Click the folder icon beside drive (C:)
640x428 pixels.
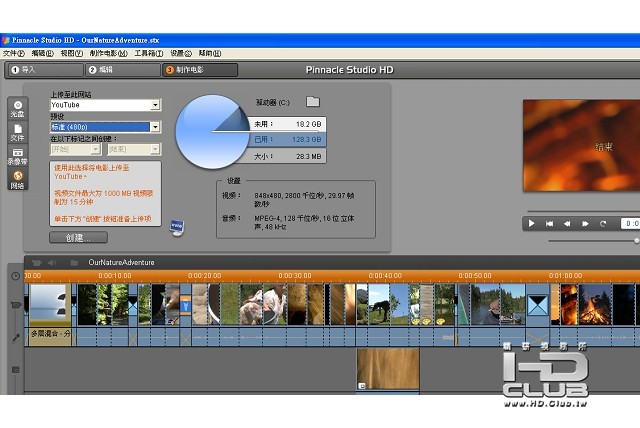pos(313,102)
